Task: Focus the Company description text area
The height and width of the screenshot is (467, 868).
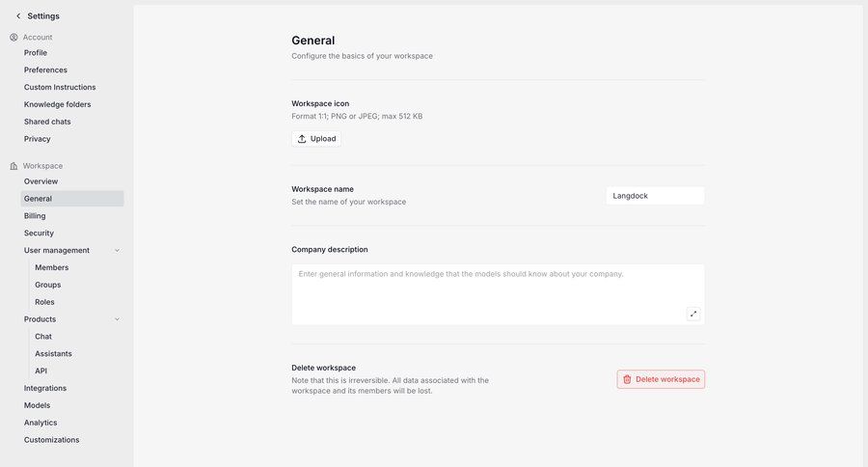Action: [x=498, y=294]
